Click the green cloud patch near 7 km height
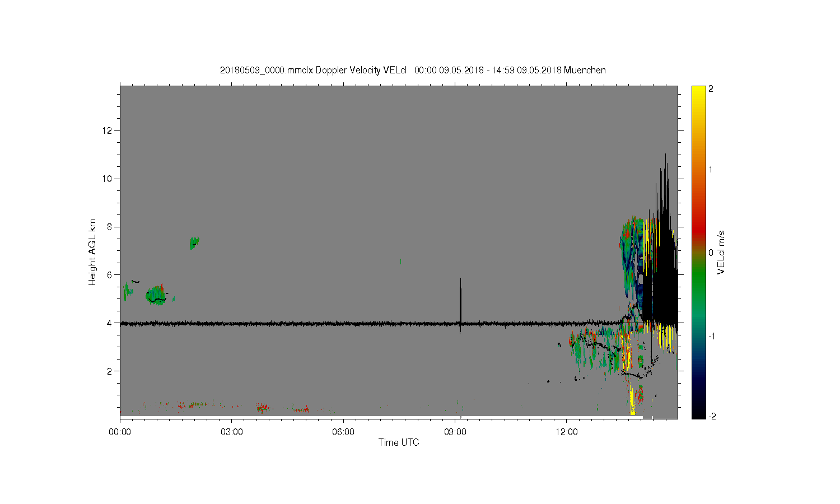 (x=194, y=242)
